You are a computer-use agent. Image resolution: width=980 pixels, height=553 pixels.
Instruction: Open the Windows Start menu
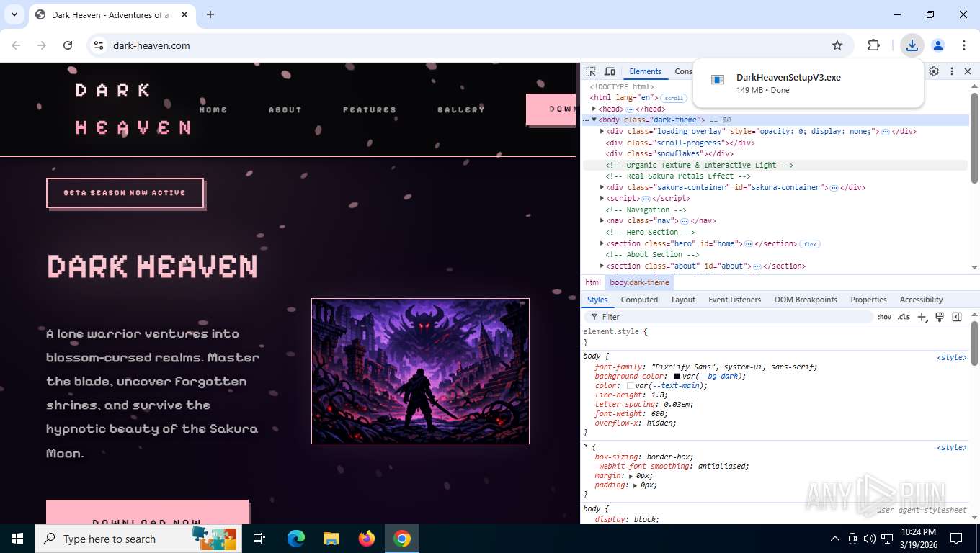point(17,539)
